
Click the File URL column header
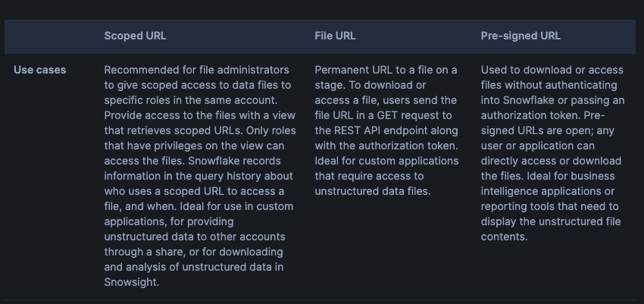click(335, 36)
